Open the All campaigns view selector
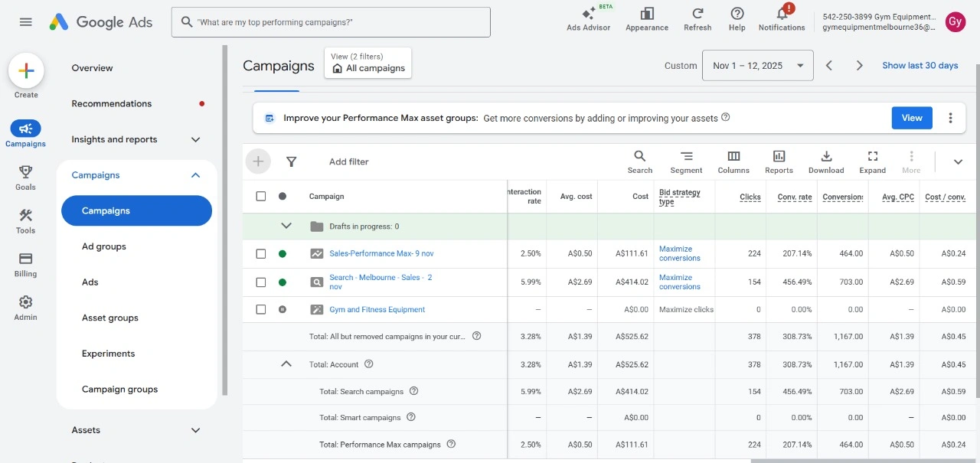 click(368, 63)
